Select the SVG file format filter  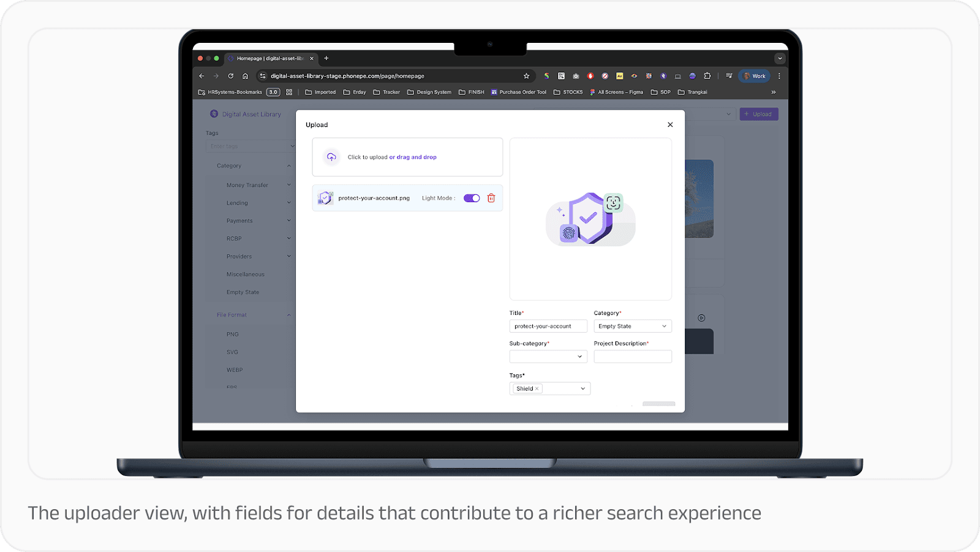pos(232,352)
